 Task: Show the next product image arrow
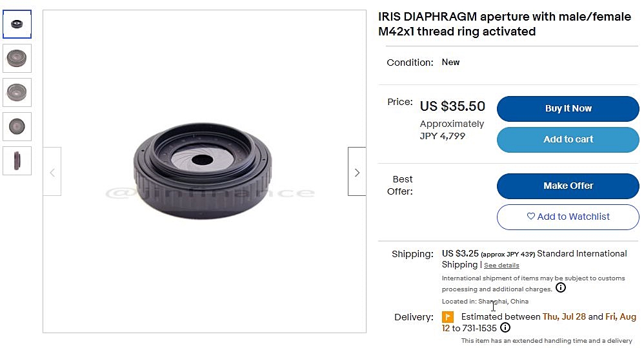pos(357,172)
